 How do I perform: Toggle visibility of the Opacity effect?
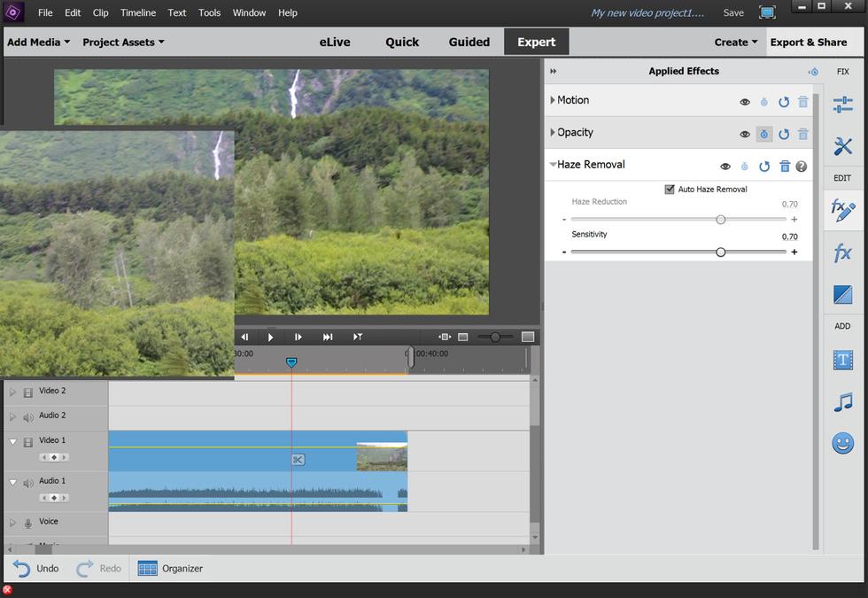[745, 135]
